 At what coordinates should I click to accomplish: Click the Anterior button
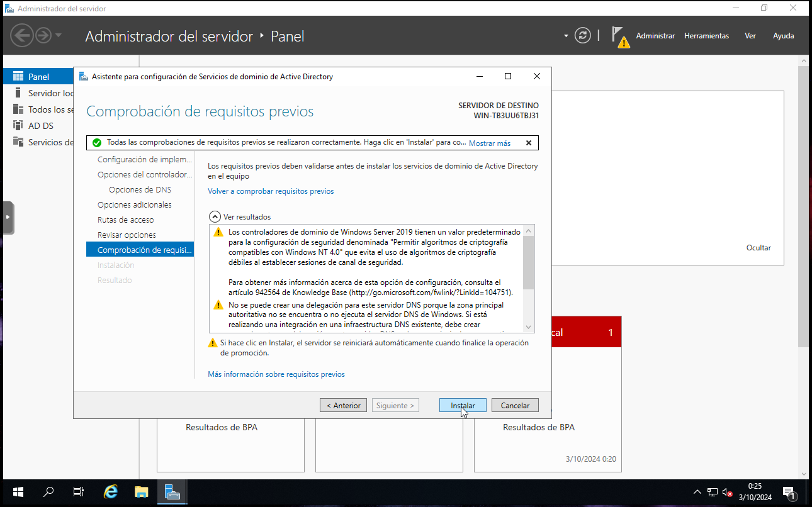pos(343,406)
